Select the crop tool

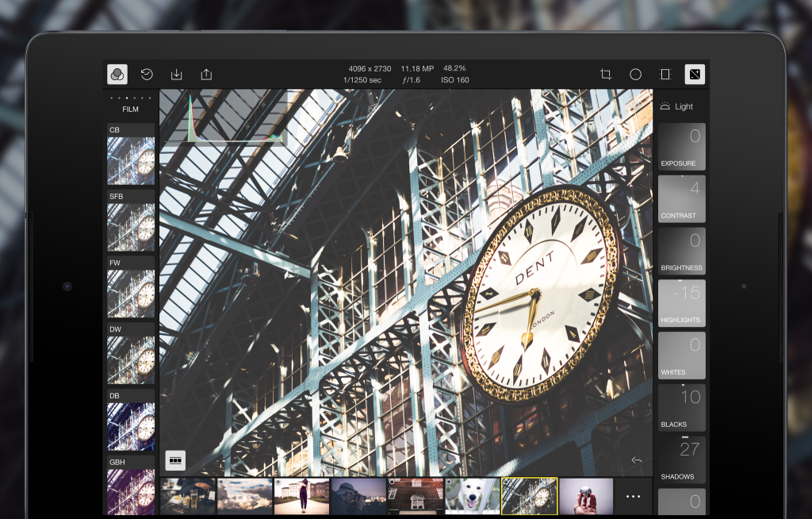pos(606,75)
